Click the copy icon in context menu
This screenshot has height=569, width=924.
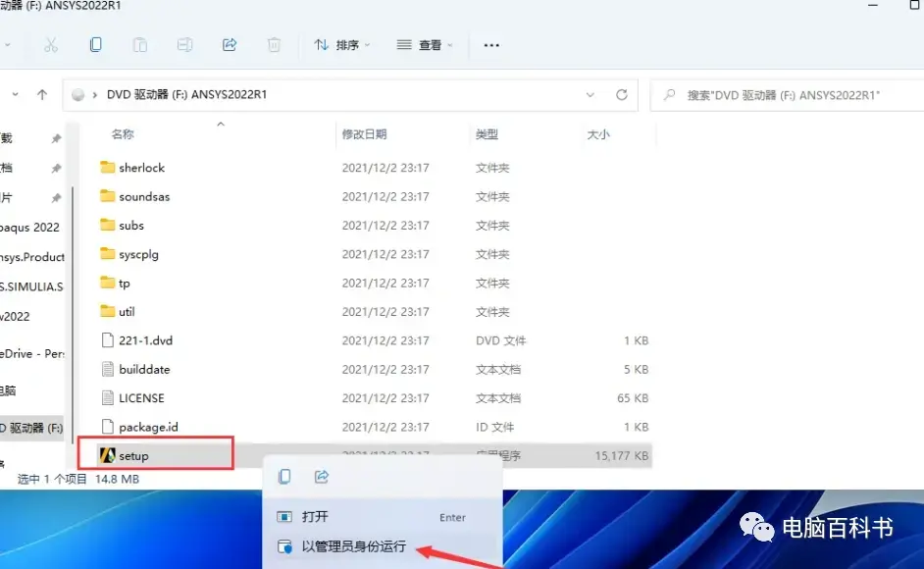[284, 477]
